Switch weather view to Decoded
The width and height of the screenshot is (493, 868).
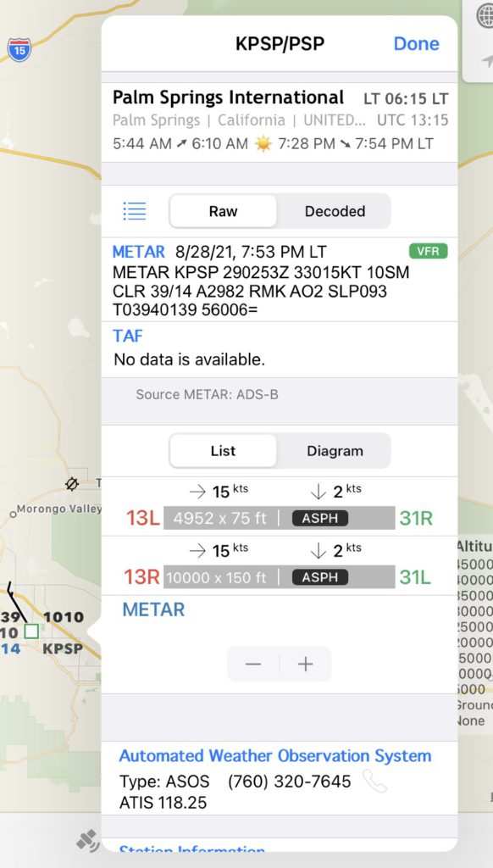335,211
